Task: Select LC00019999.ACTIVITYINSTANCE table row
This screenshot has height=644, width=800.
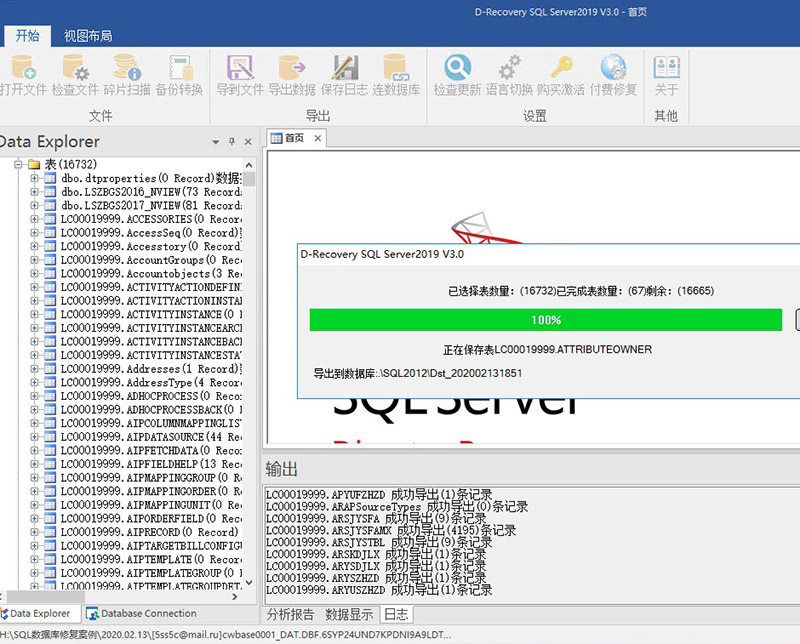Action: (151, 314)
